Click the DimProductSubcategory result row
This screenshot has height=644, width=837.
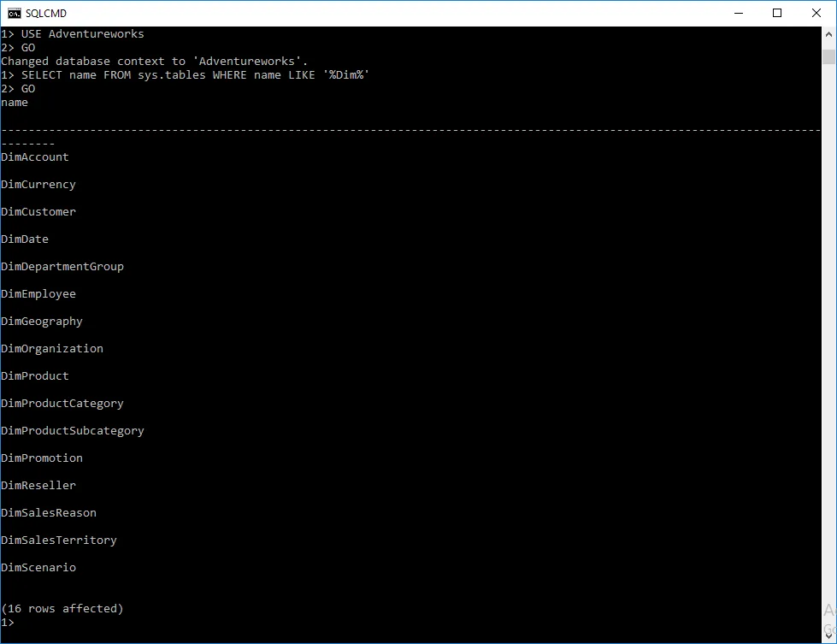pos(73,431)
